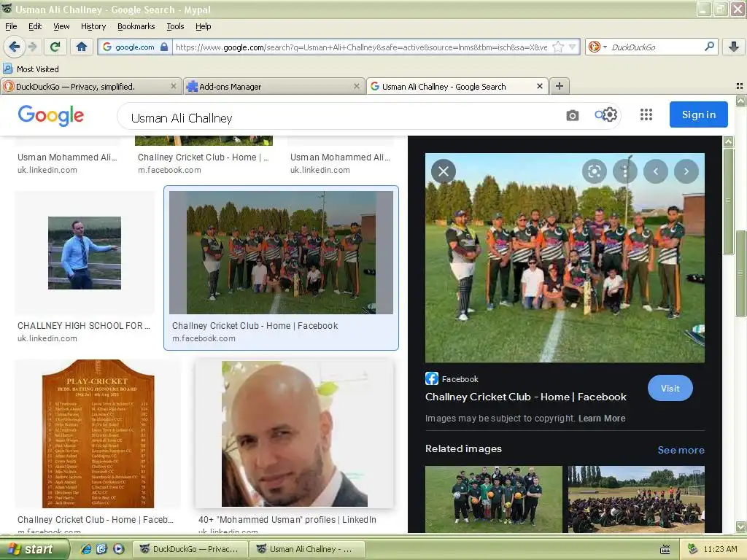The width and height of the screenshot is (747, 560).
Task: Open the browser home page
Action: 82,47
